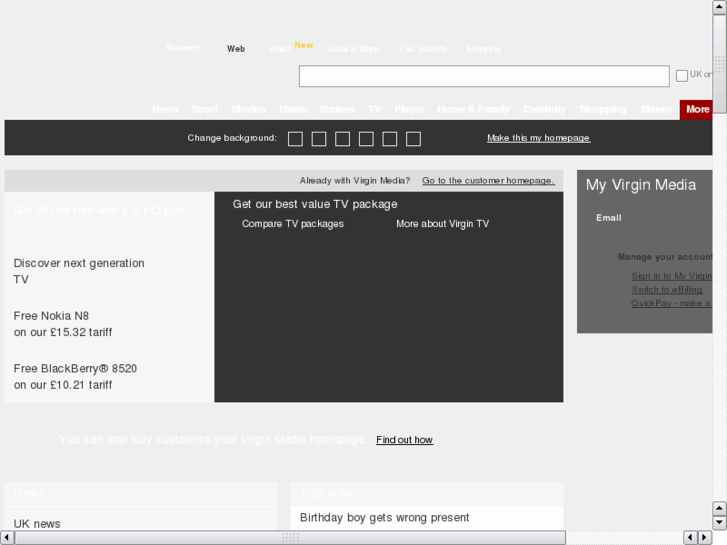727x545 pixels.
Task: Click More about Virgin TV
Action: (x=442, y=224)
